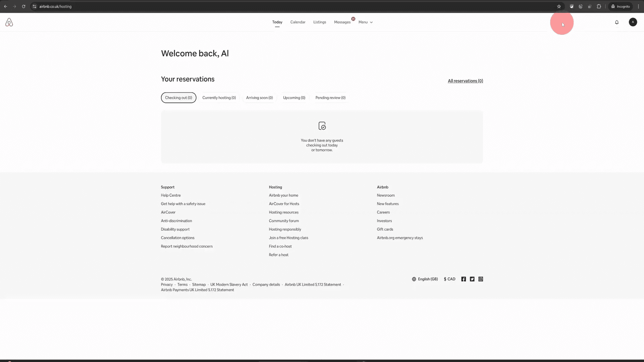This screenshot has width=644, height=362.
Task: Click the Airbnb logo icon
Action: (x=9, y=22)
